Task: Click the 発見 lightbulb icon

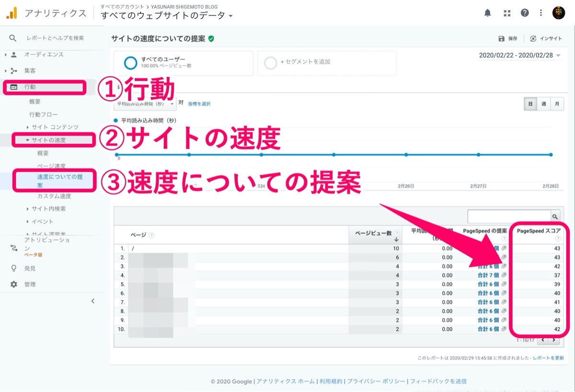Action: 13,268
